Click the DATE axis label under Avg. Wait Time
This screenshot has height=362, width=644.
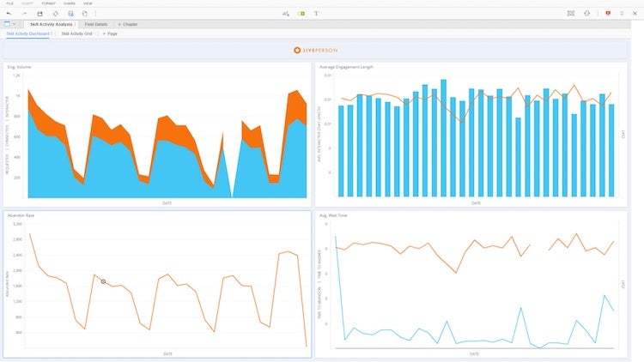pyautogui.click(x=474, y=353)
